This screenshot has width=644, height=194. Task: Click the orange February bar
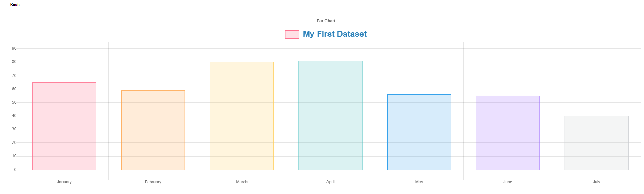pyautogui.click(x=153, y=130)
